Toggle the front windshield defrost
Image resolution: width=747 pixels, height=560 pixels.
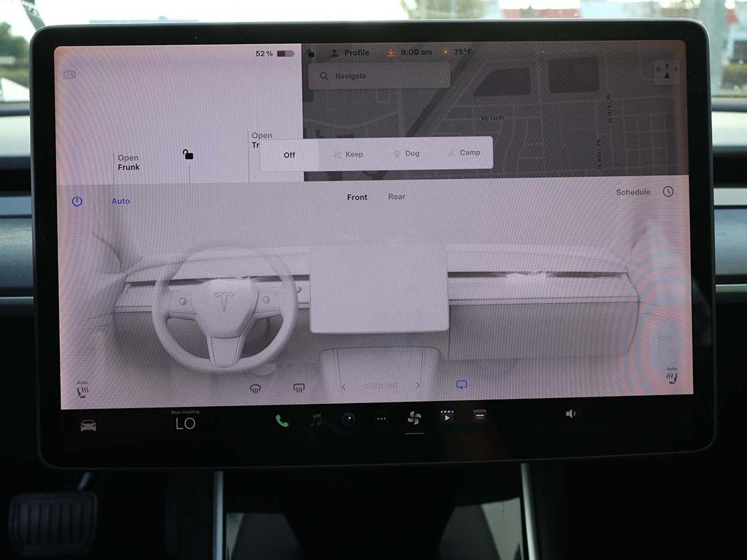[255, 388]
